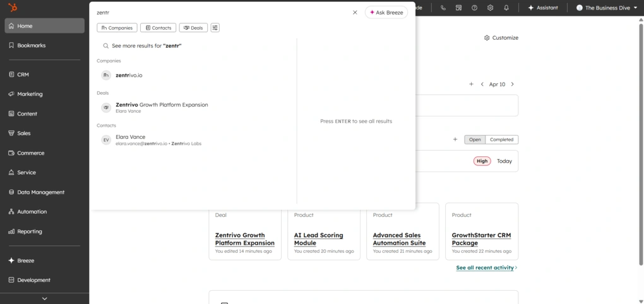Open the marketplace icon in top bar
Image resolution: width=644 pixels, height=304 pixels.
point(459,8)
